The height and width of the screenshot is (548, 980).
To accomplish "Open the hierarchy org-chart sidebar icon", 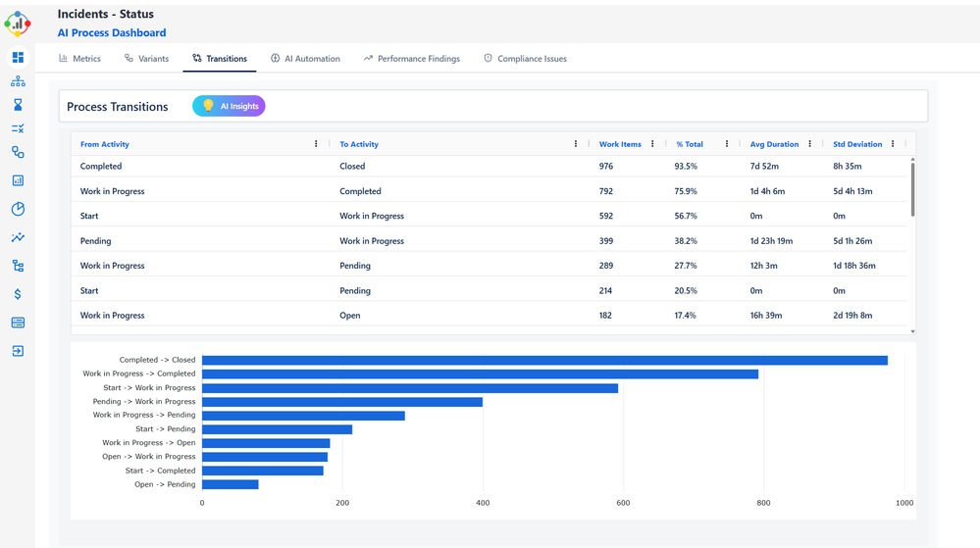I will (18, 81).
